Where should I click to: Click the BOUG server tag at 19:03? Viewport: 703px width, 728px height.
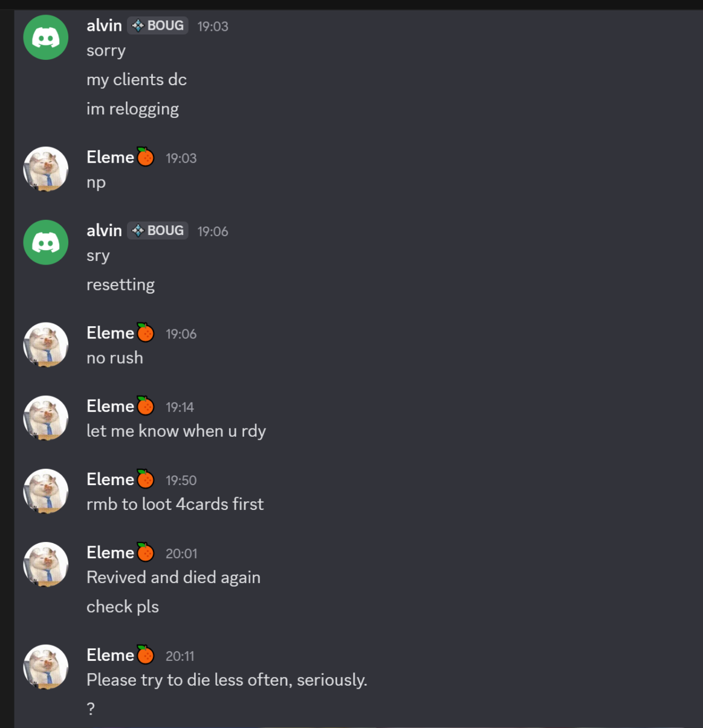[158, 25]
